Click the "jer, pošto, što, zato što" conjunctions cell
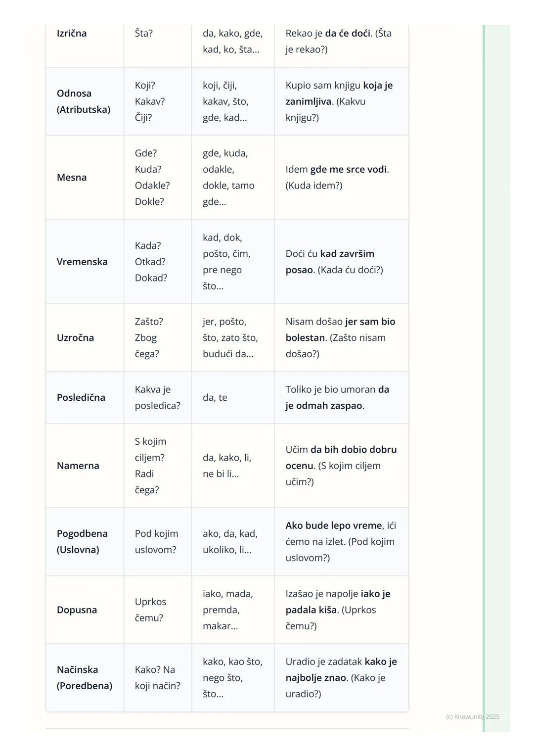 pyautogui.click(x=230, y=337)
